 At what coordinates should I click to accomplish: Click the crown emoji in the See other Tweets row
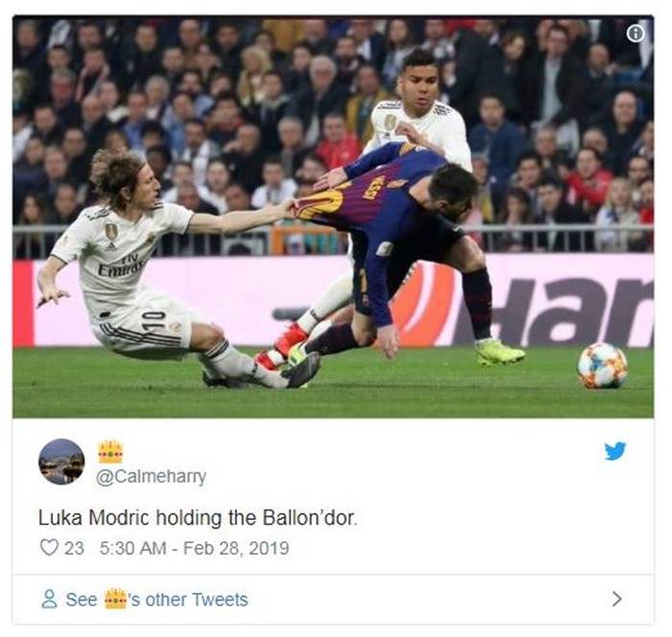(x=116, y=599)
